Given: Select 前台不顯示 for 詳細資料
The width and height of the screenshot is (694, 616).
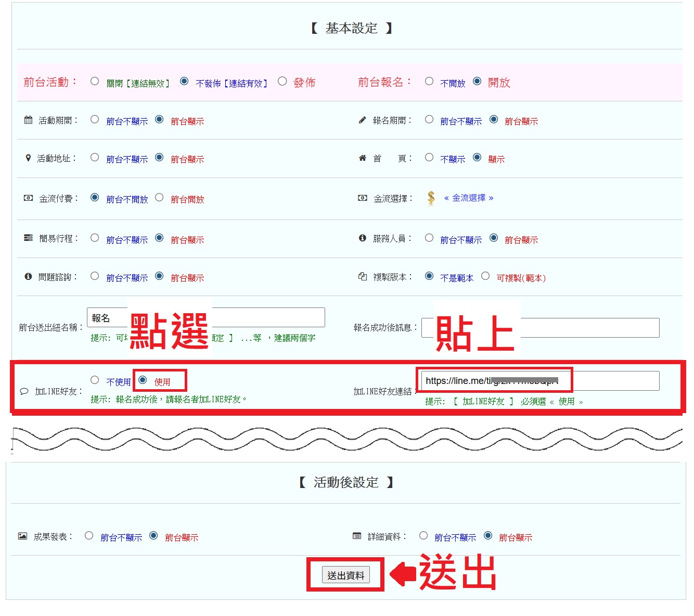Looking at the screenshot, I should tap(423, 536).
